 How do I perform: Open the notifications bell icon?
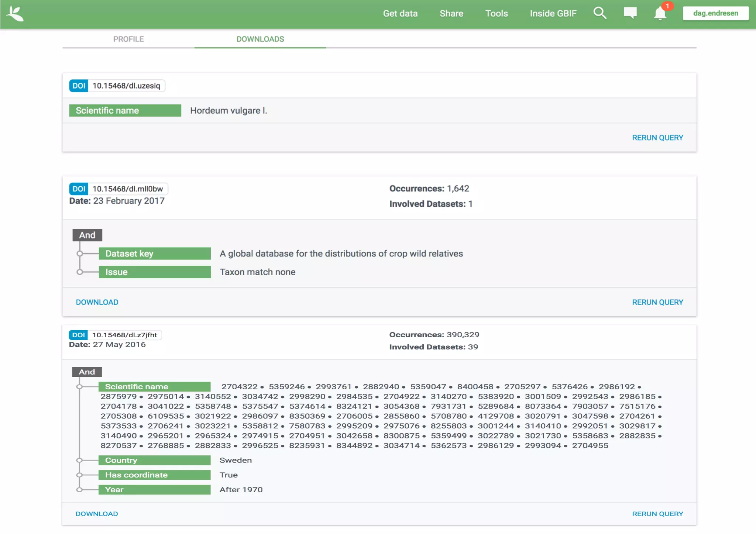pyautogui.click(x=660, y=14)
